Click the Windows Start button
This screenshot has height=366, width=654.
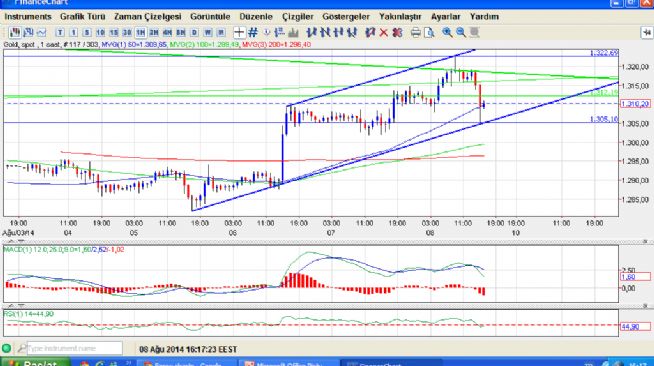click(35, 362)
